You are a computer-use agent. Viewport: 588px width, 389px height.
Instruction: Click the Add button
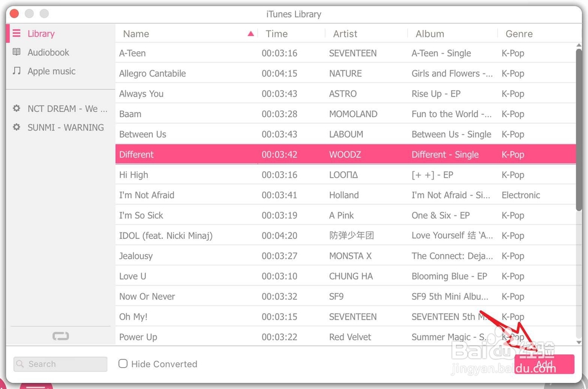pos(544,364)
